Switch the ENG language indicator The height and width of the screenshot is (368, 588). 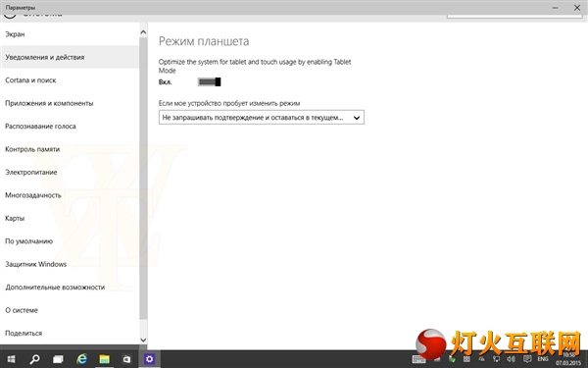click(x=543, y=359)
